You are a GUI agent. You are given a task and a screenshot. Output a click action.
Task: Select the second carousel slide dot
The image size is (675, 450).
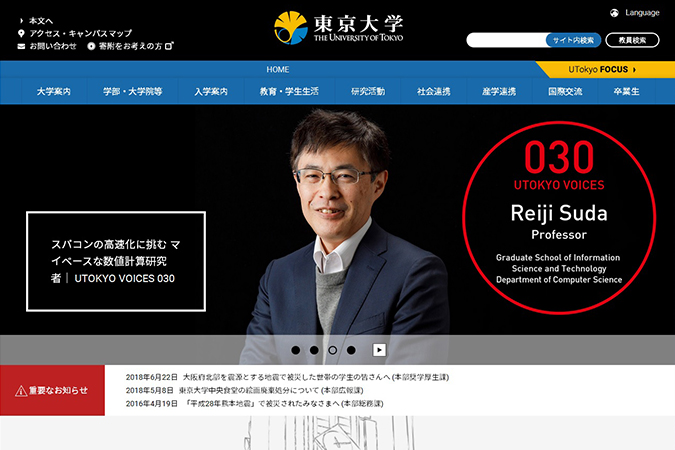point(315,350)
